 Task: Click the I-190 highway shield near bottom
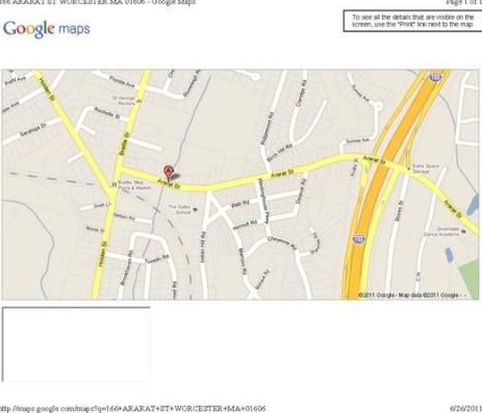358,239
